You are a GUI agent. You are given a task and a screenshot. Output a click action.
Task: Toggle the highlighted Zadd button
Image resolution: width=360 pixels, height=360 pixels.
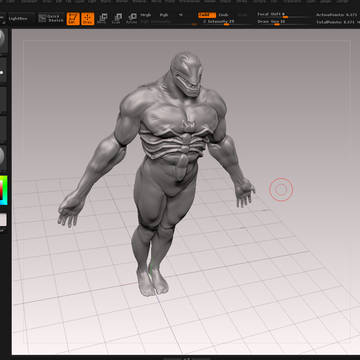[x=207, y=15]
